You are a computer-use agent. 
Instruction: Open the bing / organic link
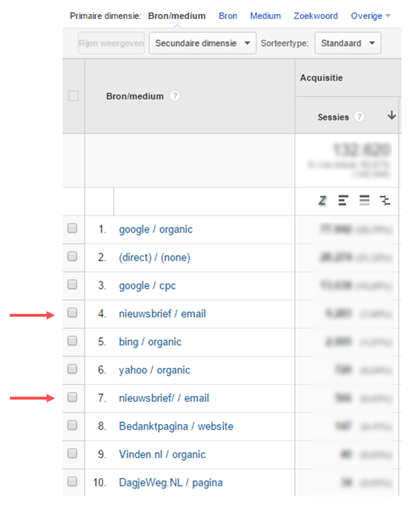pyautogui.click(x=150, y=342)
